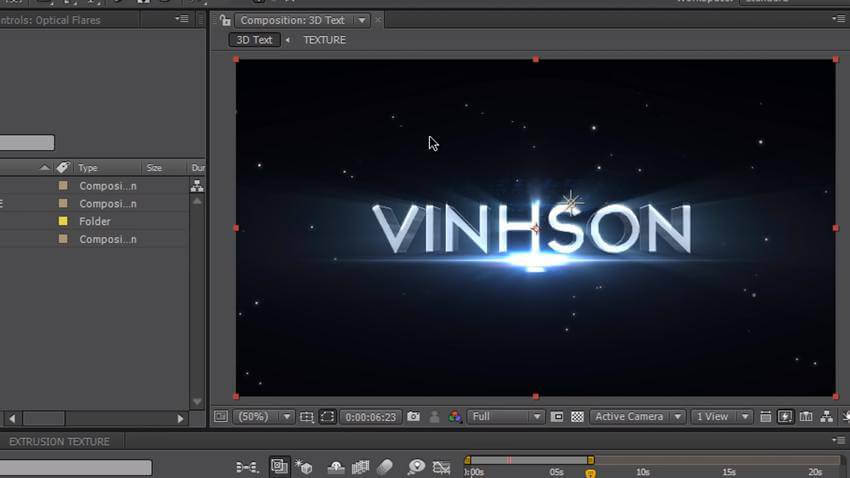This screenshot has height=478, width=850.
Task: Click the label tag column icon
Action: (63, 167)
